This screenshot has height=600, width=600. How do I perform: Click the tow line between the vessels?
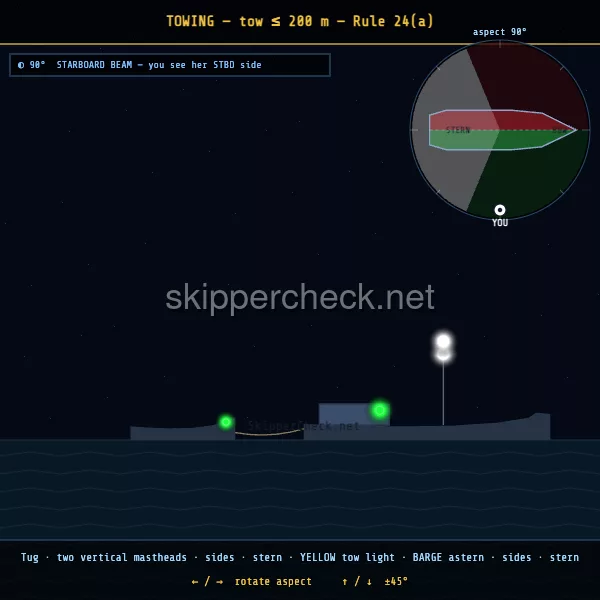point(269,433)
